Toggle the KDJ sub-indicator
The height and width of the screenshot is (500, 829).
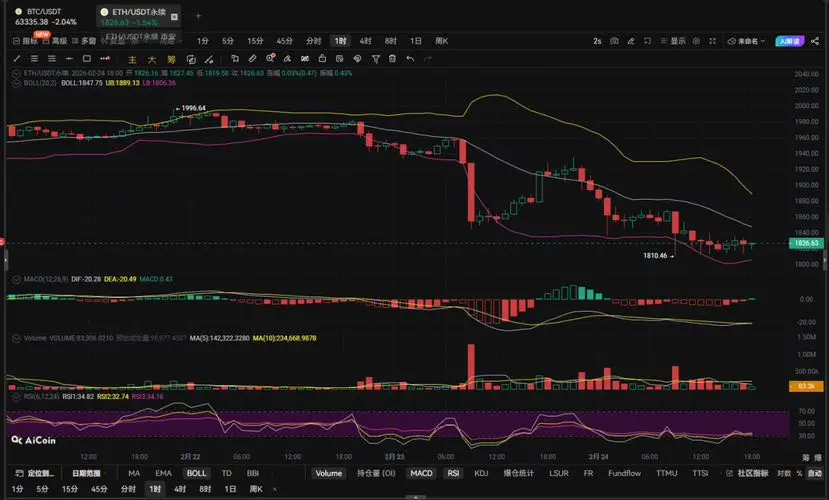point(481,473)
